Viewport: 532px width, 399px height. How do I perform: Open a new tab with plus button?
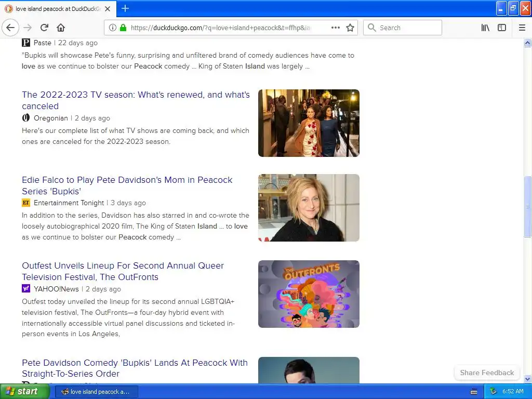coord(125,8)
